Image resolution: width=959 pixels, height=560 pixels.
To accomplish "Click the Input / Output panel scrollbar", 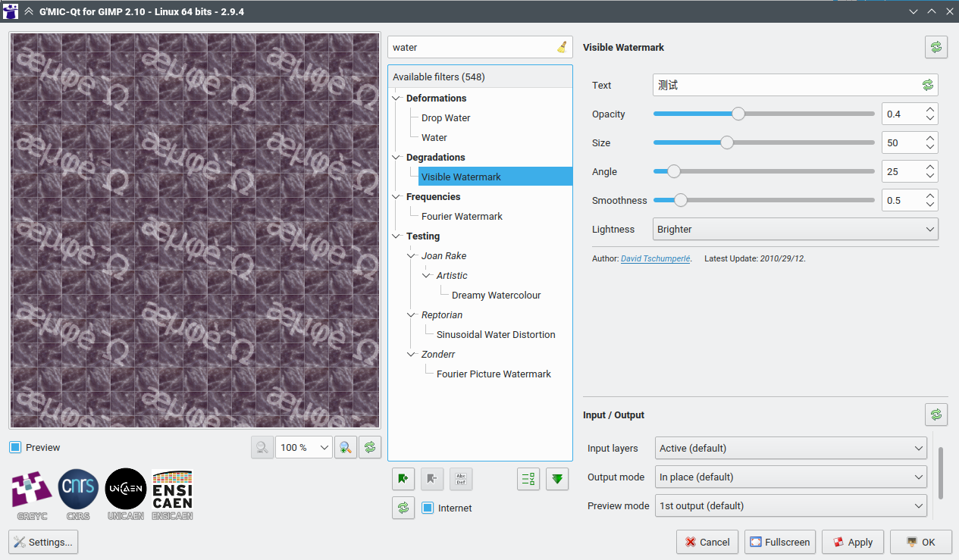I will 941,473.
